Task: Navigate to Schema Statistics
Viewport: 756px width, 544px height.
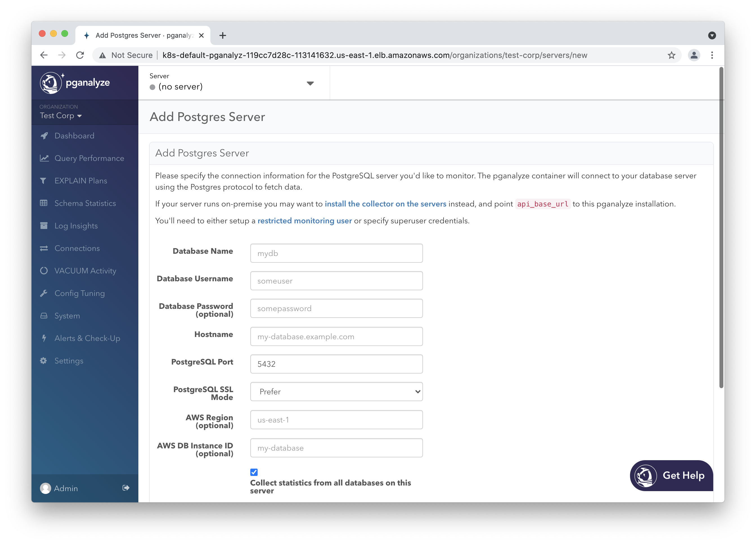Action: coord(85,203)
